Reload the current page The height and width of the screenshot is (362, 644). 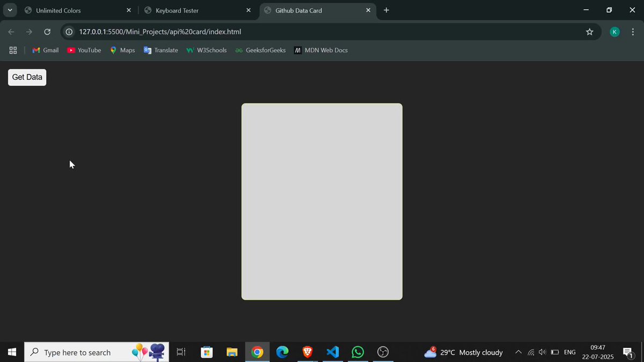tap(47, 32)
